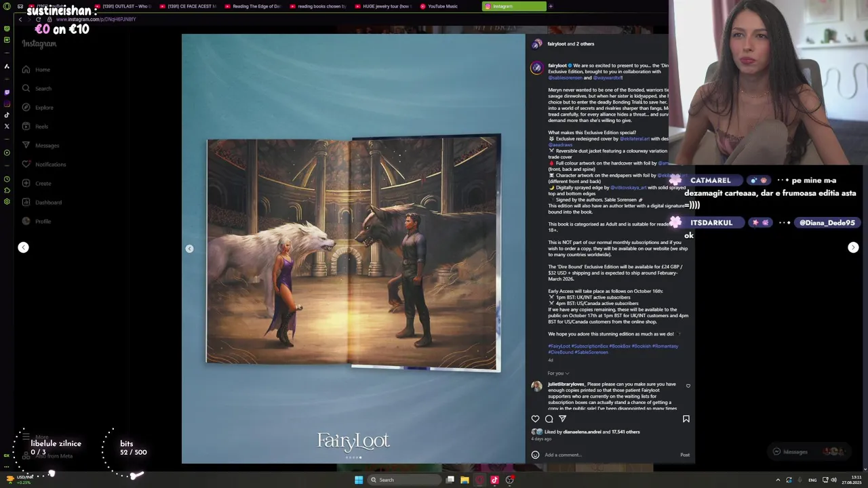Open the Profile avatar in sidebar

click(x=26, y=222)
